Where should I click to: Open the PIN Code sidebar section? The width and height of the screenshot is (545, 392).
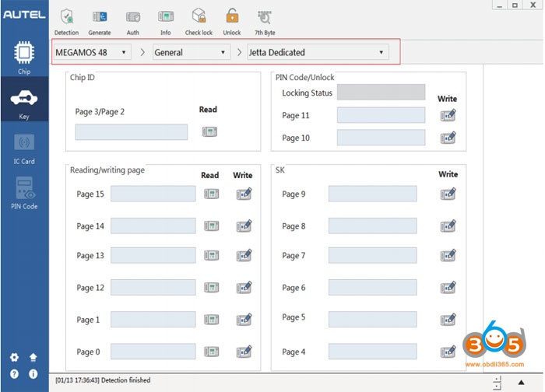click(24, 193)
